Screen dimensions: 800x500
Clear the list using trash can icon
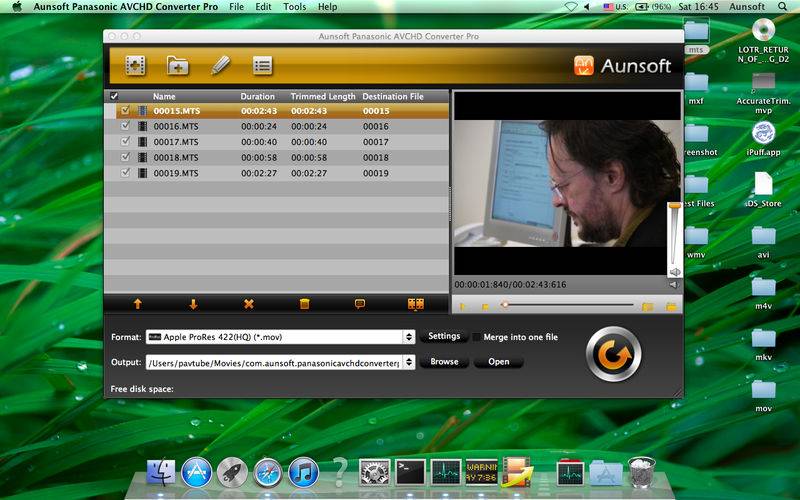305,304
